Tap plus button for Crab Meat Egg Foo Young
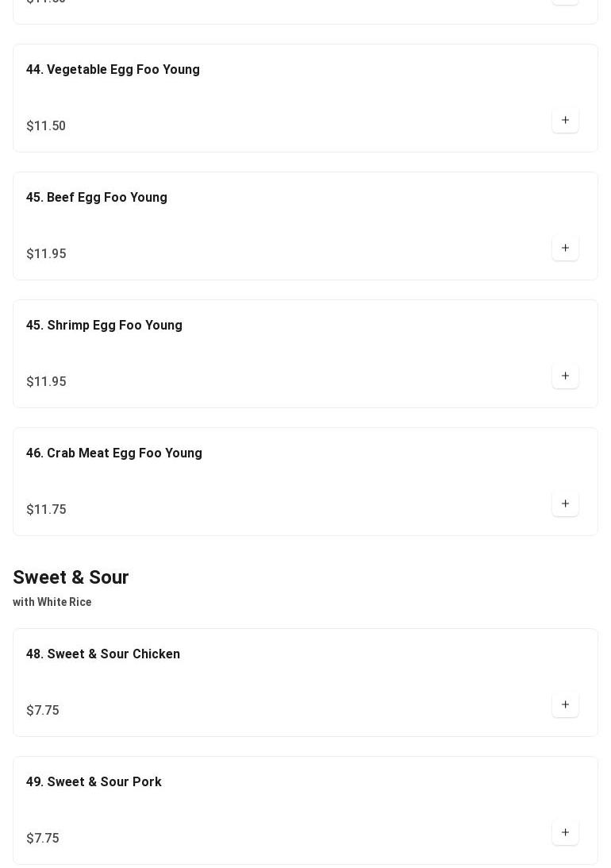The width and height of the screenshot is (611, 868). coord(565,504)
